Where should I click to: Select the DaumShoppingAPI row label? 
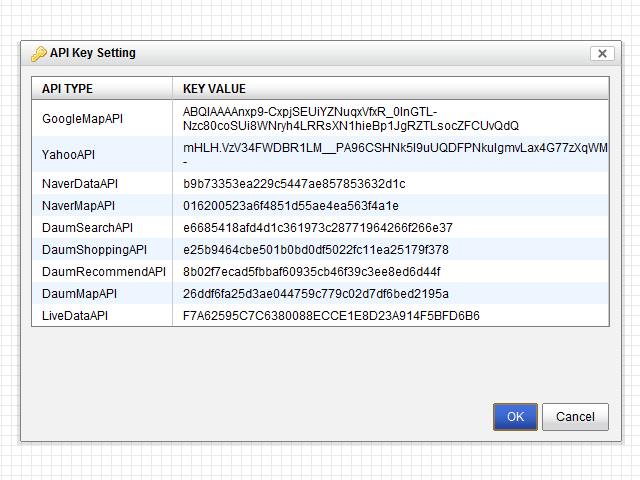tap(94, 250)
